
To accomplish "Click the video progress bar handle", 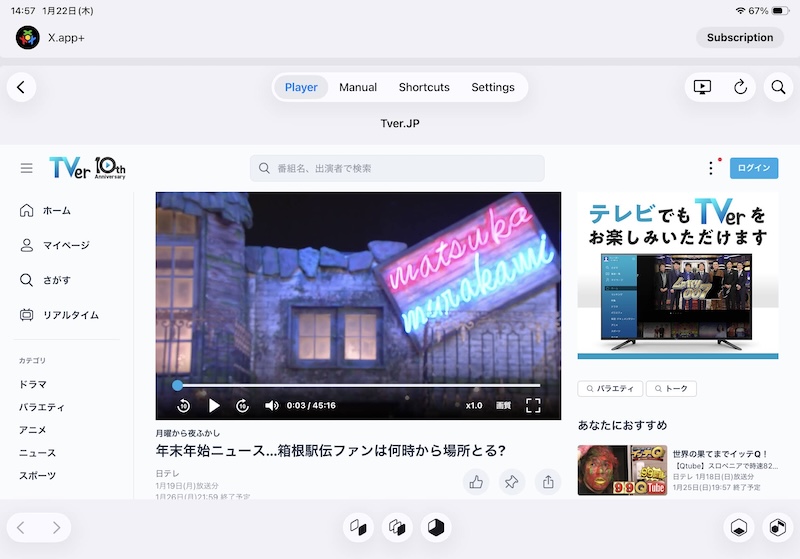I will (177, 386).
